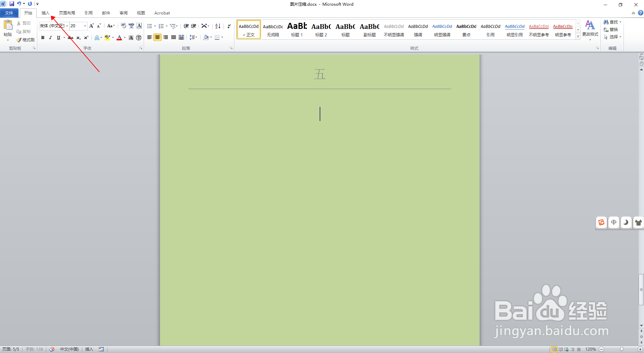Open the font size dropdown
The image size is (644, 353).
(85, 26)
